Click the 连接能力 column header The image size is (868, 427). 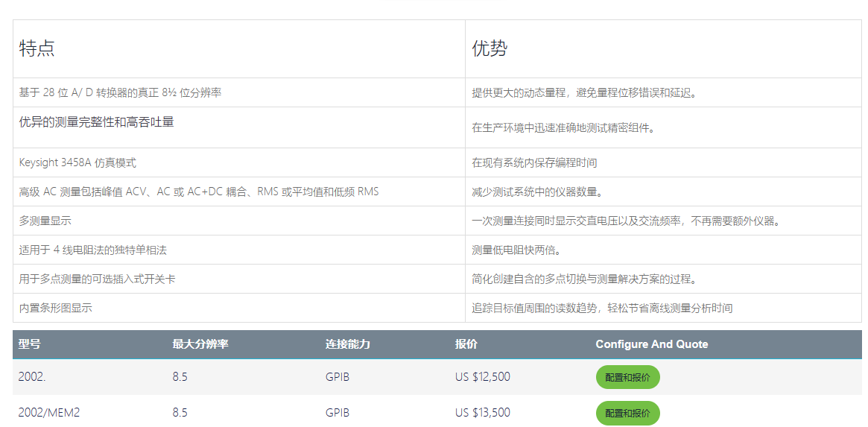348,344
